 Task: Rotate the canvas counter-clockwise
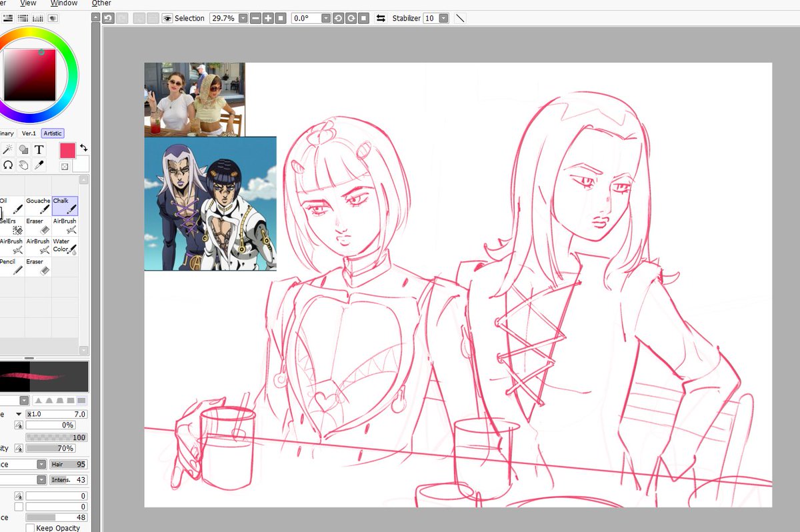coord(339,18)
